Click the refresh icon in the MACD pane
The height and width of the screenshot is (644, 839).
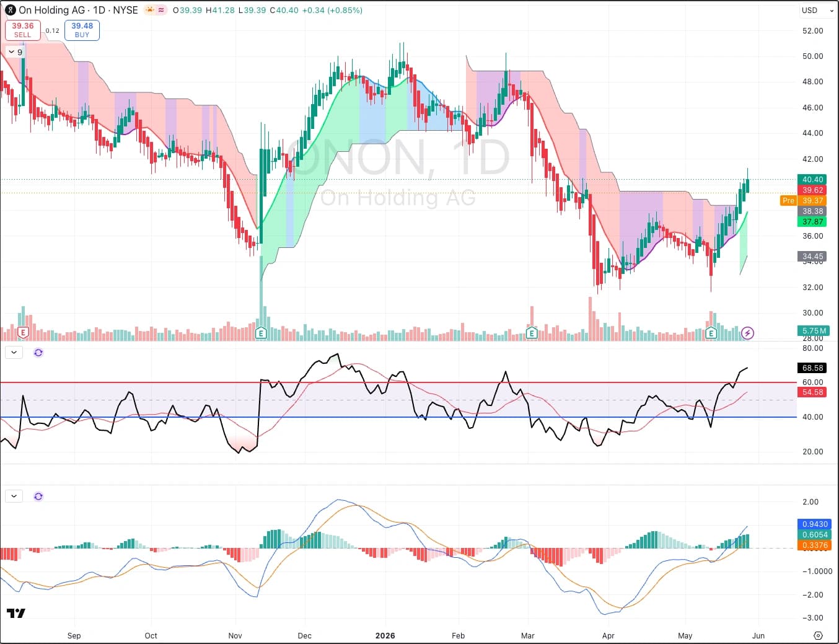pos(38,496)
